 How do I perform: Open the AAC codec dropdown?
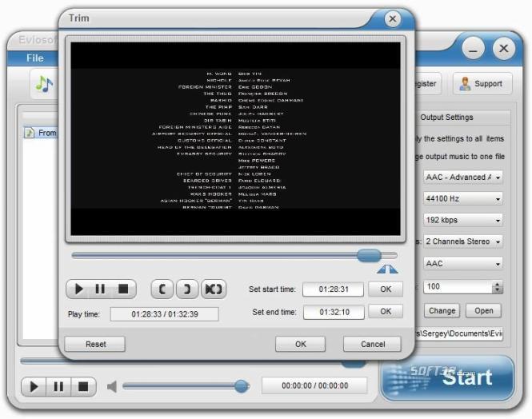point(462,263)
